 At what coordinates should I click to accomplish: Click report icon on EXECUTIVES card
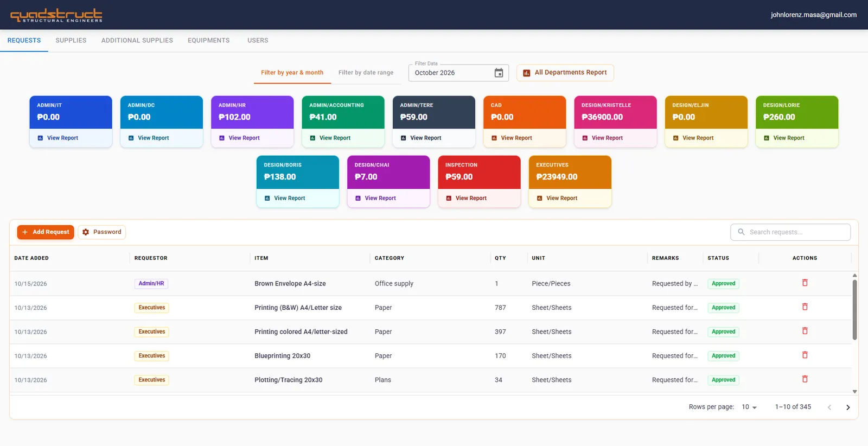(539, 199)
